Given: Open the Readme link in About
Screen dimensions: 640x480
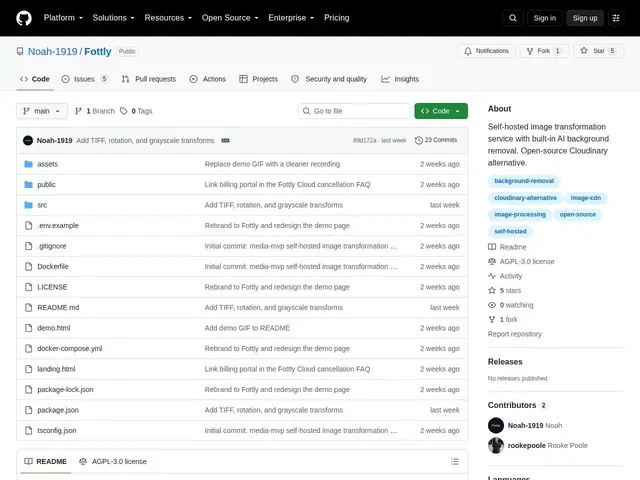Looking at the screenshot, I should click(x=507, y=247).
